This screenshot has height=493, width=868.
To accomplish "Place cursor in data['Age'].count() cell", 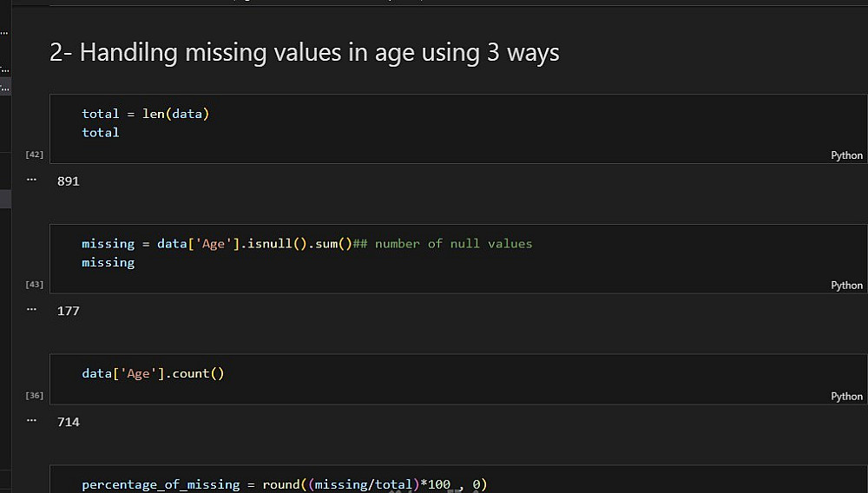I will coord(153,374).
